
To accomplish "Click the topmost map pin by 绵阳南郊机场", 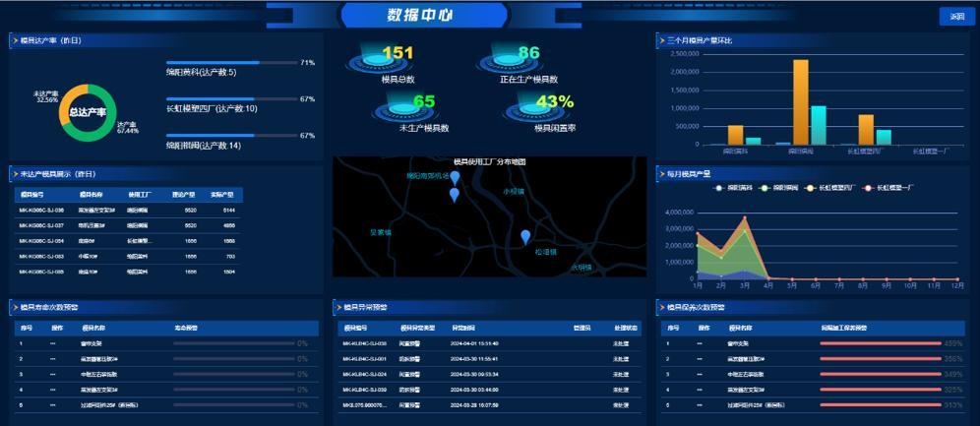I will 454,178.
